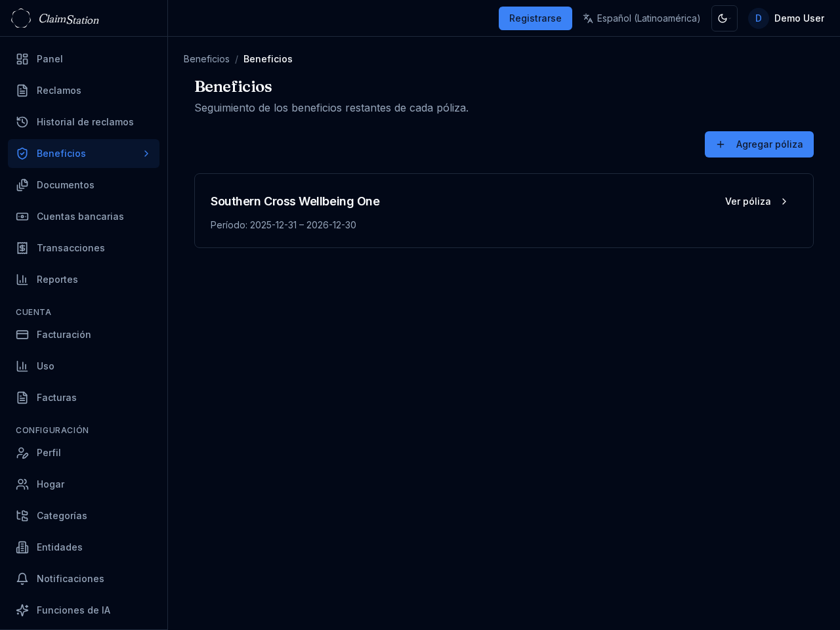Toggle dark mode with moon button
Viewport: 840px width, 630px height.
[x=724, y=18]
